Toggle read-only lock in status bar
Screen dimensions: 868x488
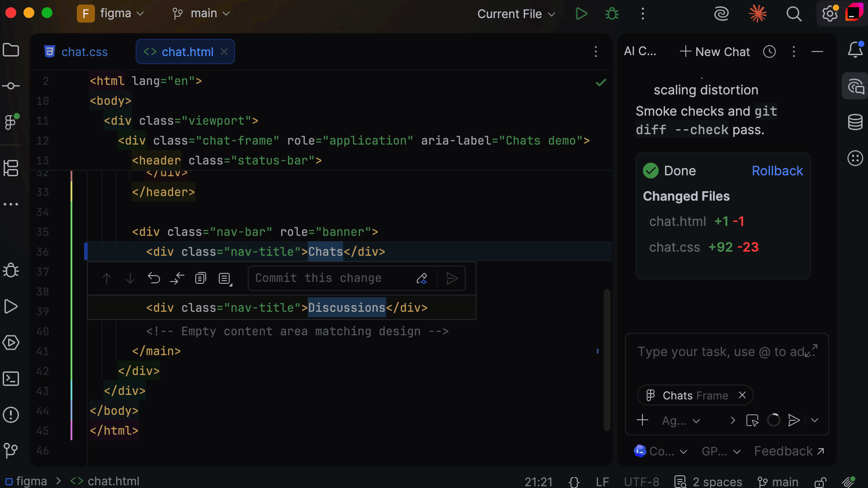pyautogui.click(x=820, y=482)
